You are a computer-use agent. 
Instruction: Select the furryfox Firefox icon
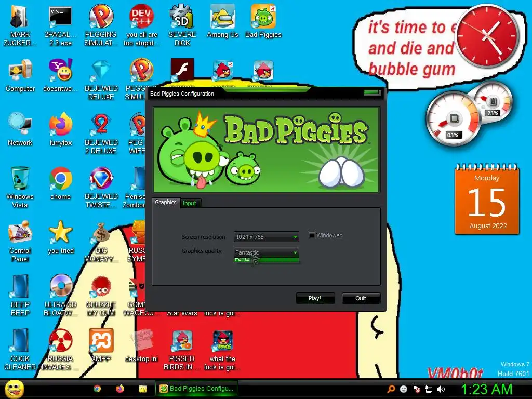(x=60, y=129)
